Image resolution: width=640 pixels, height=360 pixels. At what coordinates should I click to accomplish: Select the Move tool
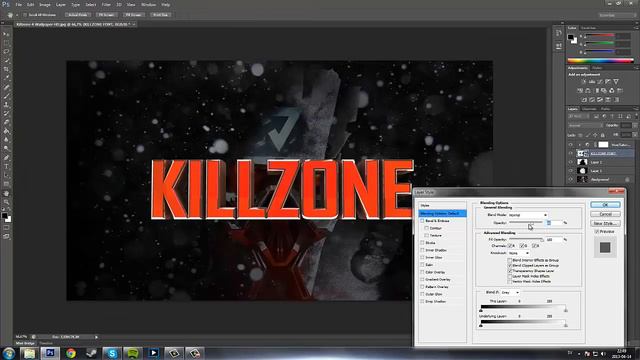[6, 34]
